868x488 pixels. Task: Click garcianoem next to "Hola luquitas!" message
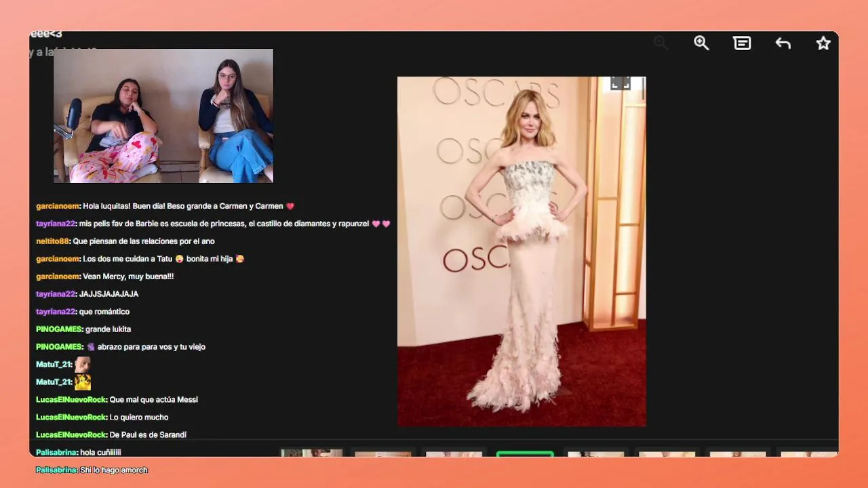tap(58, 206)
